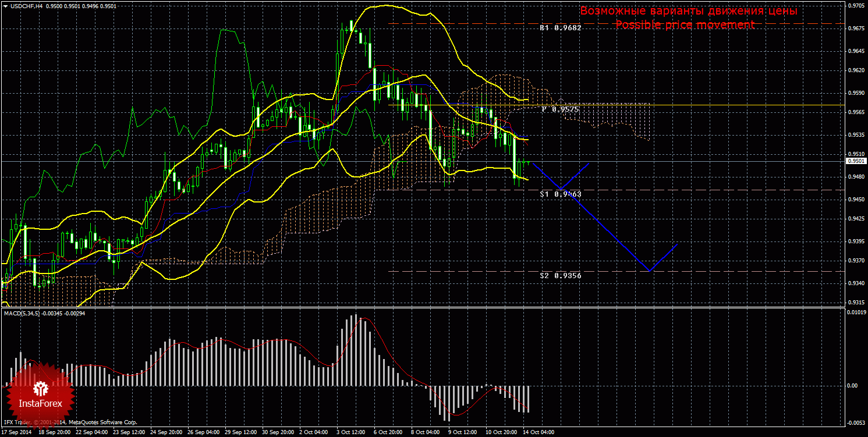Click the 26 Sep 04:00 time label
The width and height of the screenshot is (868, 437).
point(203,432)
